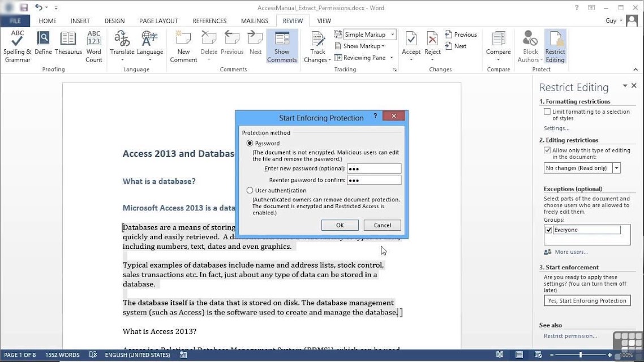The image size is (644, 362).
Task: Open the Thesaurus tool
Action: 68,43
